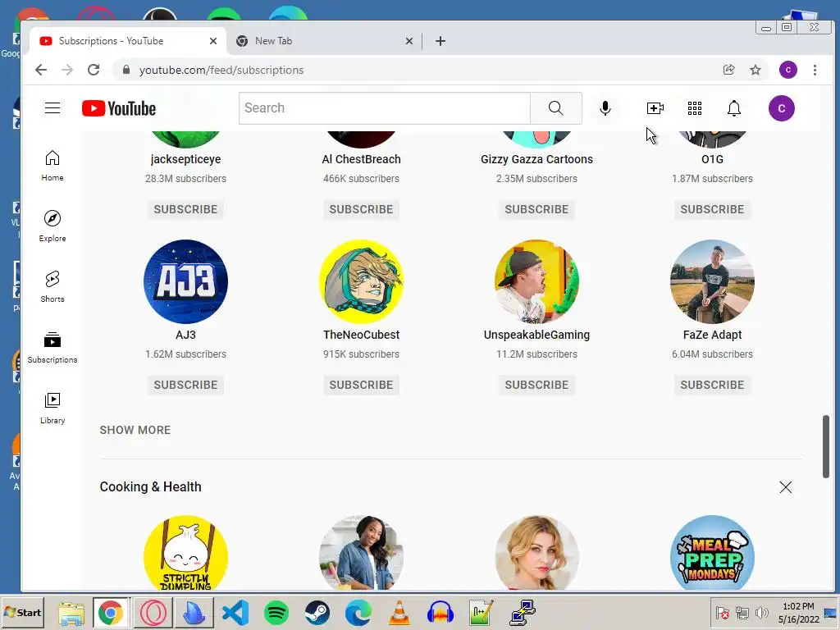Open the Create video camera icon
The width and height of the screenshot is (840, 630).
[655, 108]
